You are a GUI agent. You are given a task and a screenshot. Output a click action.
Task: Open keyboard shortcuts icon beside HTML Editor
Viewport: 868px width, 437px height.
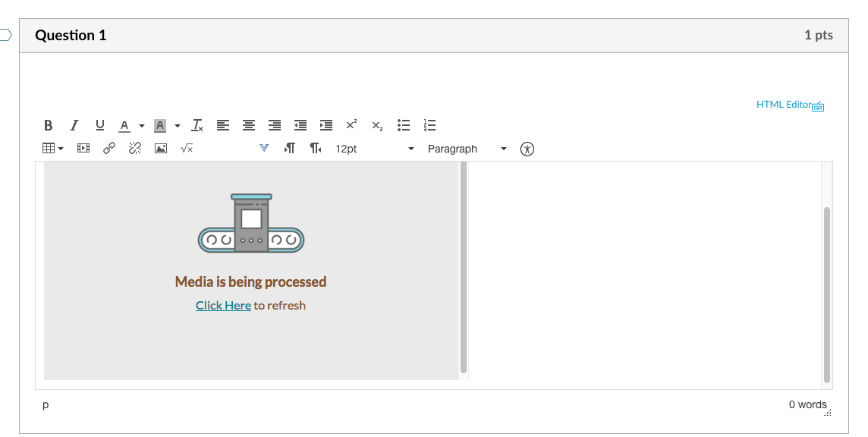pos(818,106)
